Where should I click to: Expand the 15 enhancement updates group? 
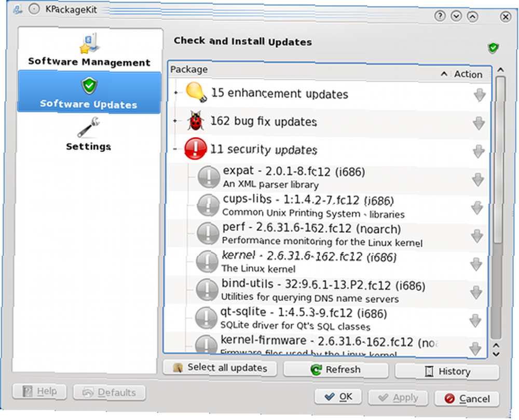point(176,93)
